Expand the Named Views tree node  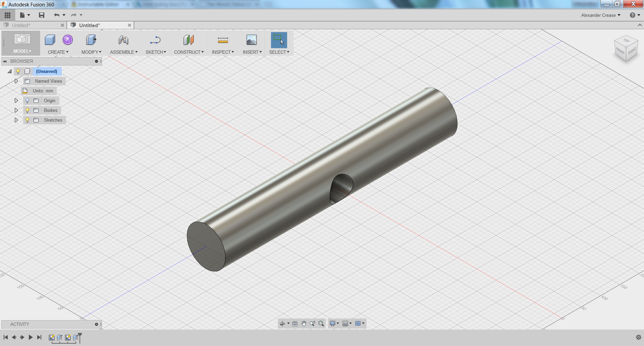16,81
